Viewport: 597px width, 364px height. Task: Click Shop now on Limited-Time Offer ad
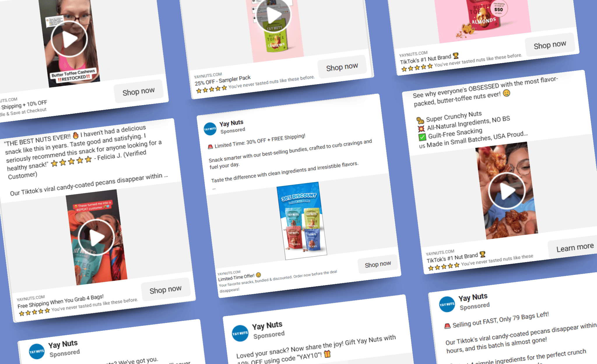(x=378, y=264)
